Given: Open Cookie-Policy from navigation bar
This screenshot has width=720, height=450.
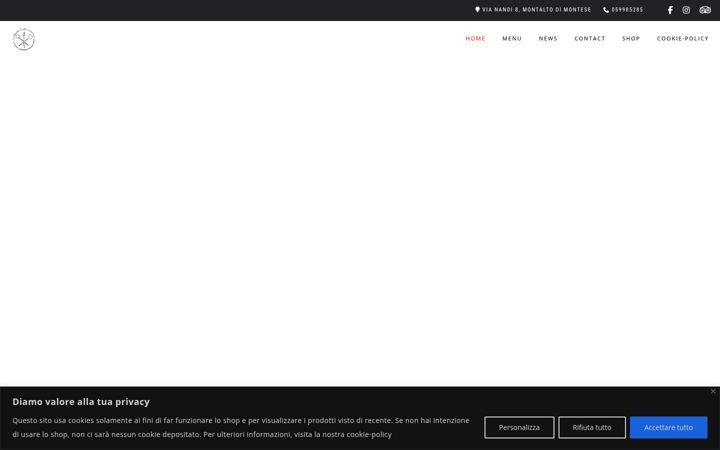Looking at the screenshot, I should click(683, 39).
